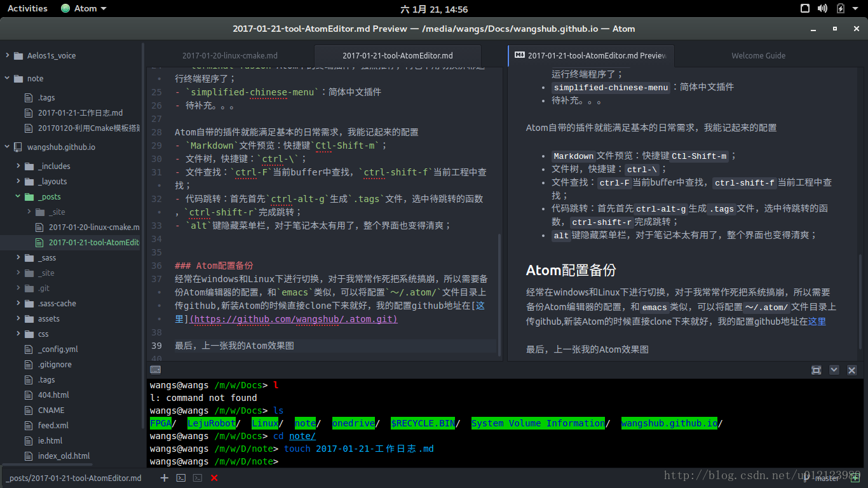Expand the _sass folder

point(18,258)
